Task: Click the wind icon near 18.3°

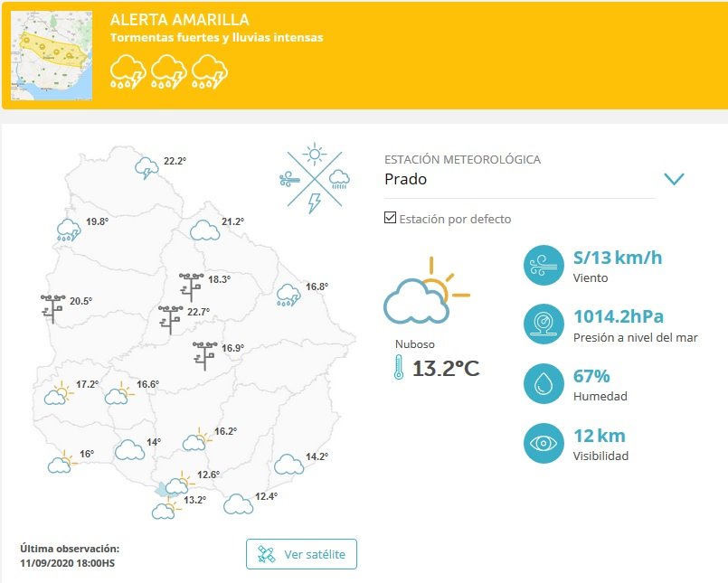Action: (191, 286)
